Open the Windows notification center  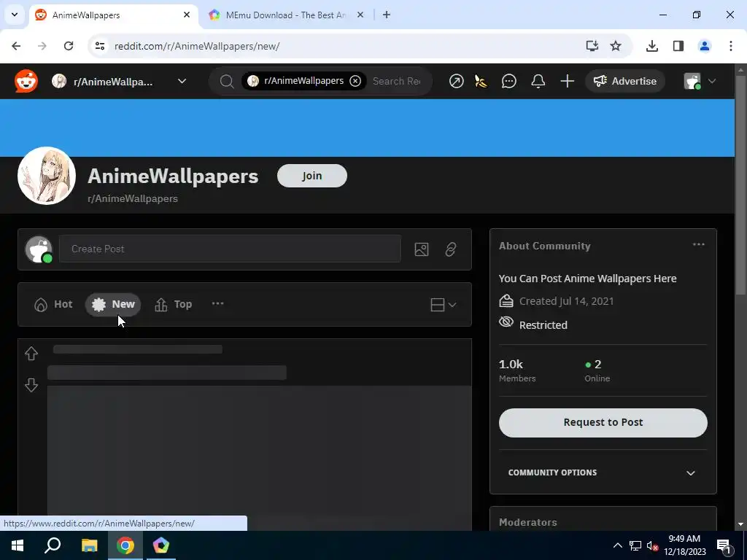(724, 545)
